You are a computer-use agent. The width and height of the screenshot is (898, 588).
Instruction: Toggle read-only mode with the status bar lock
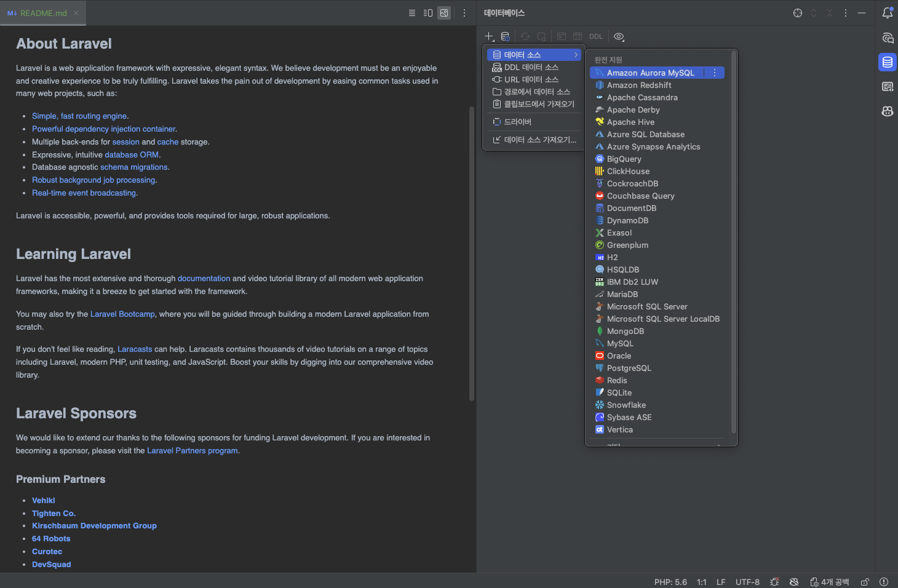point(864,582)
